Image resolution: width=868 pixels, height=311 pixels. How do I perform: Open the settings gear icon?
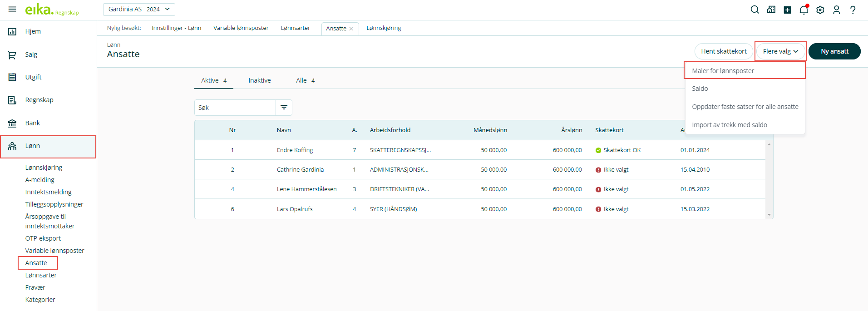[x=820, y=10]
